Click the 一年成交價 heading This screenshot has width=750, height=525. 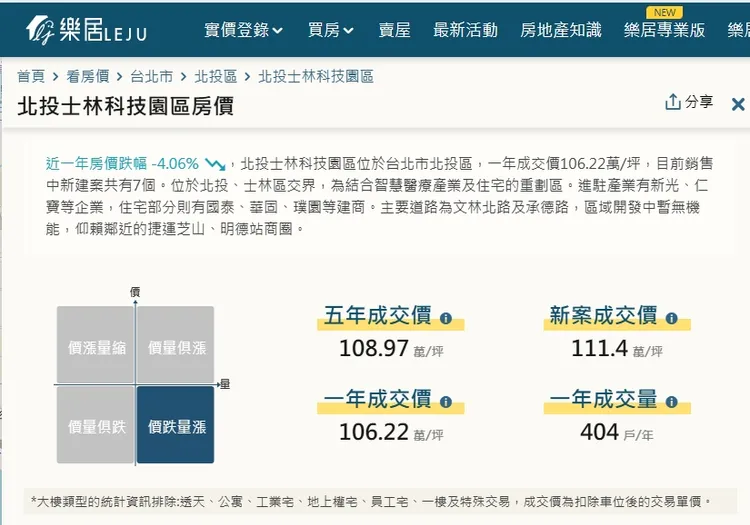[378, 399]
